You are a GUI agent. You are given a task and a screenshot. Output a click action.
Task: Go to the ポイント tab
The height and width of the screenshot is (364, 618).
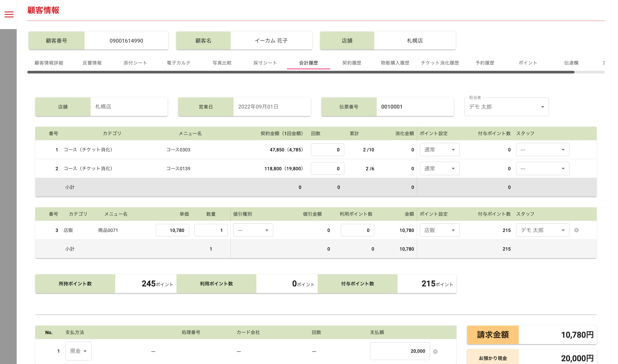[x=528, y=63]
